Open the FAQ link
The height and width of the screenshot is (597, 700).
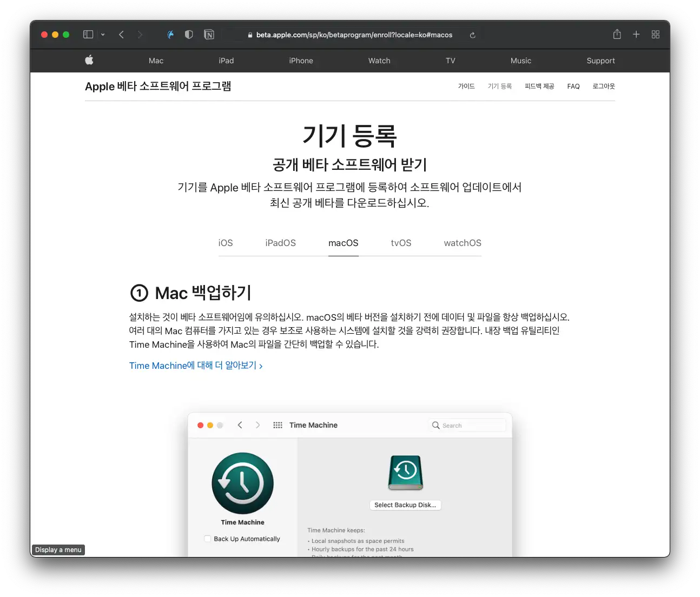point(573,87)
